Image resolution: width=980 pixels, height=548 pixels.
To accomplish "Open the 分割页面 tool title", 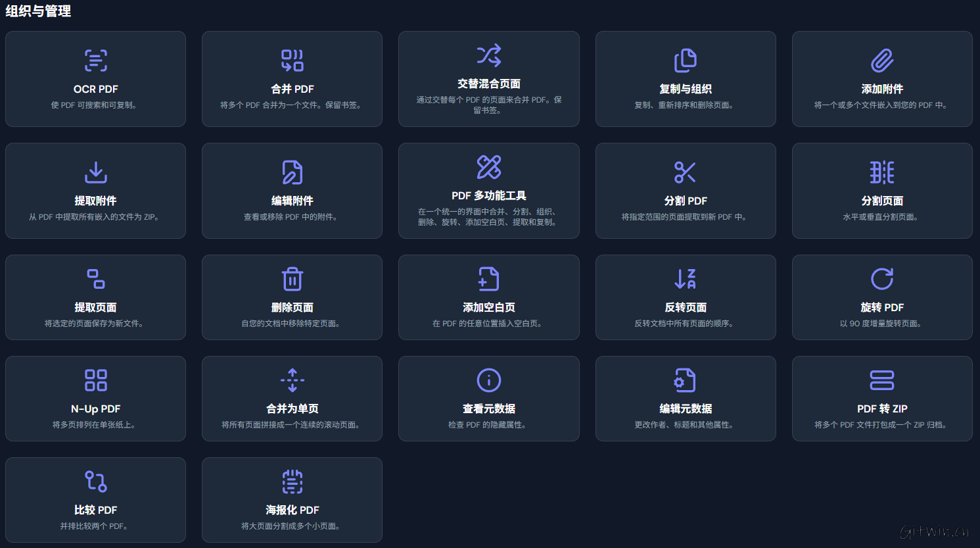I will (x=882, y=201).
